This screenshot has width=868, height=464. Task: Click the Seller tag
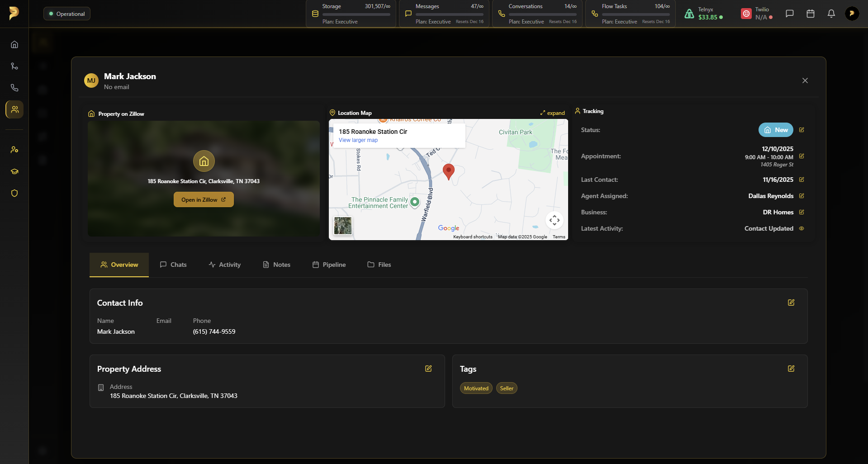507,388
